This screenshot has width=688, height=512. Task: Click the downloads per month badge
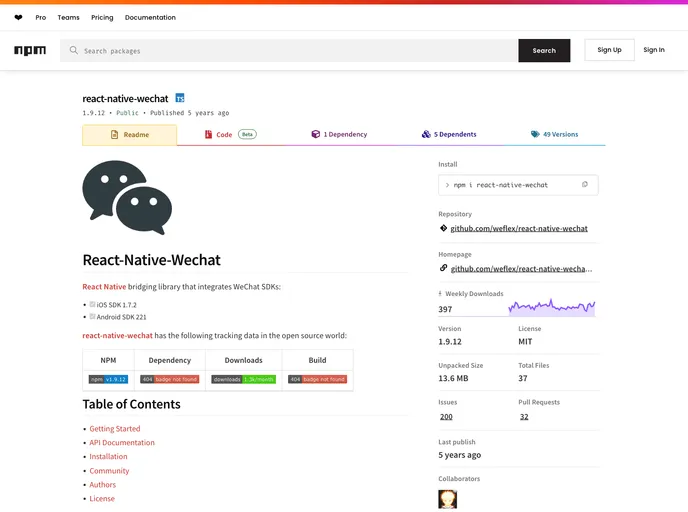click(243, 379)
